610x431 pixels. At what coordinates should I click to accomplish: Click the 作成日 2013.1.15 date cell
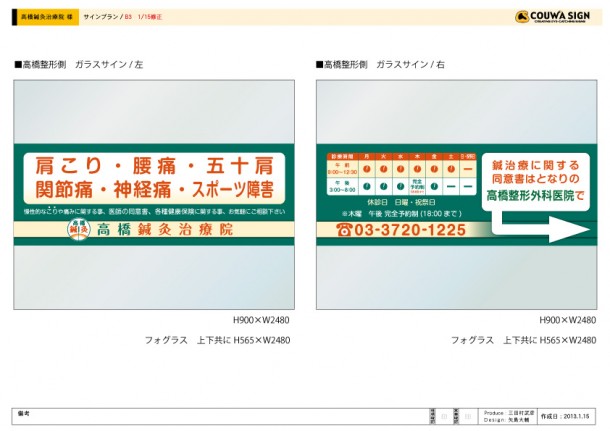[565, 416]
